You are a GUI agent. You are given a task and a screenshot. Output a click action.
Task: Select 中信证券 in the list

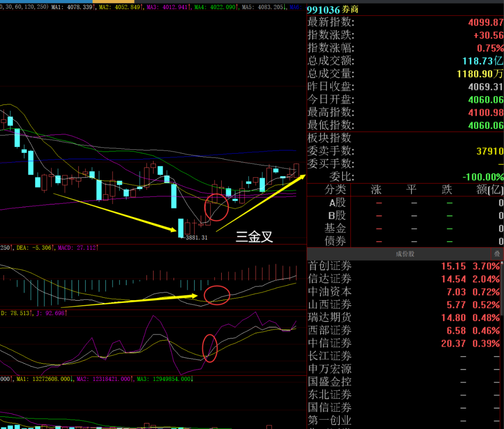(x=404, y=343)
